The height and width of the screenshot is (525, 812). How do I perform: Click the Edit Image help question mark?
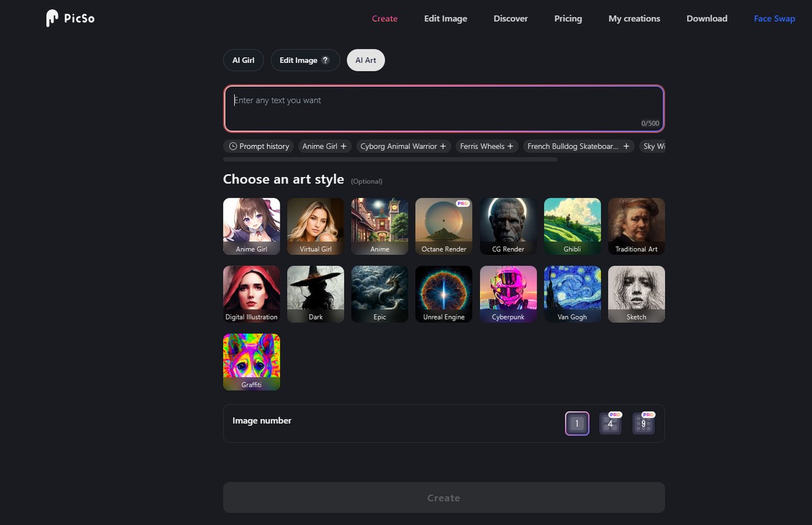point(325,60)
